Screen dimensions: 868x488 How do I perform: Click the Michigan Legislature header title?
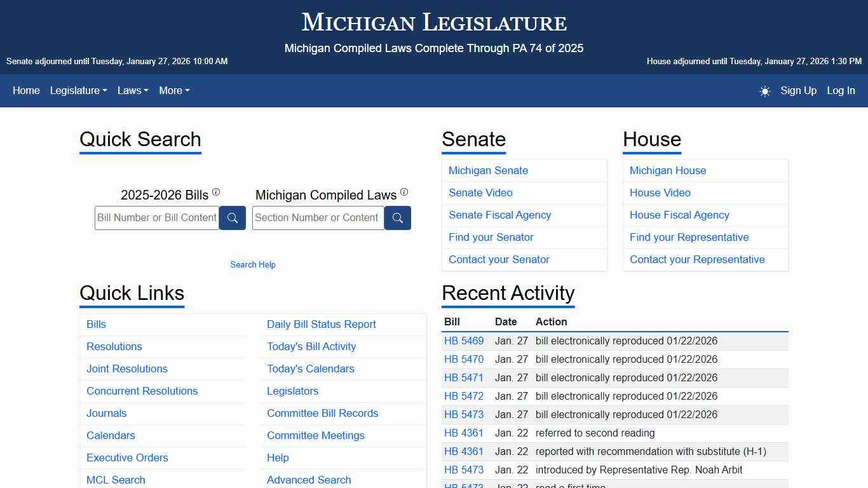pos(434,22)
